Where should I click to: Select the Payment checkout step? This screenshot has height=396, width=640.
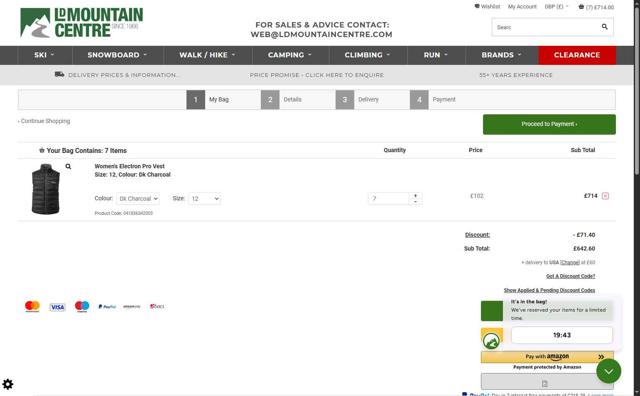(x=433, y=100)
